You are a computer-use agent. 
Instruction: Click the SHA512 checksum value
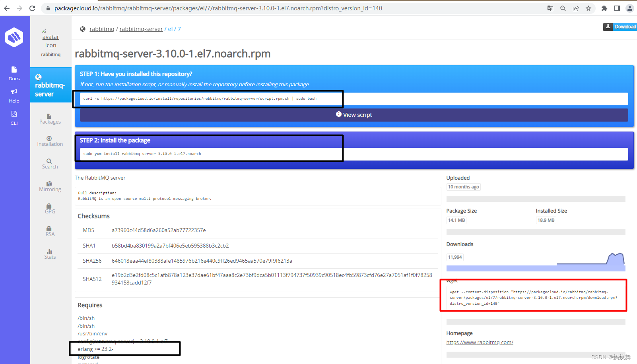(272, 279)
